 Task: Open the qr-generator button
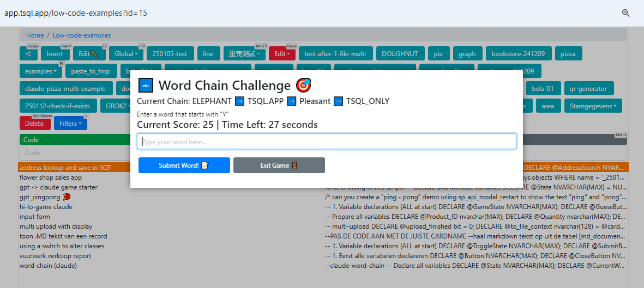tap(588, 88)
